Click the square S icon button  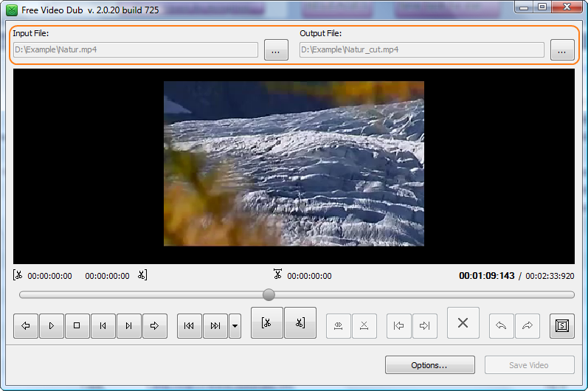coord(562,325)
